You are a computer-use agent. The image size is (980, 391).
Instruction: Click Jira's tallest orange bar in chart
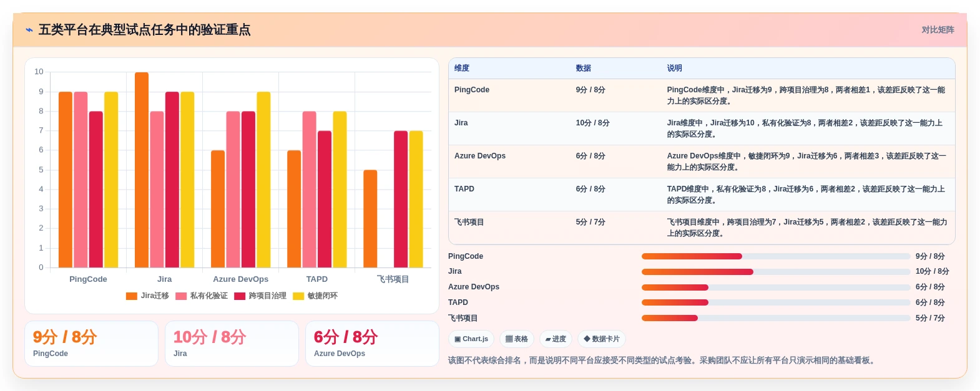point(142,170)
